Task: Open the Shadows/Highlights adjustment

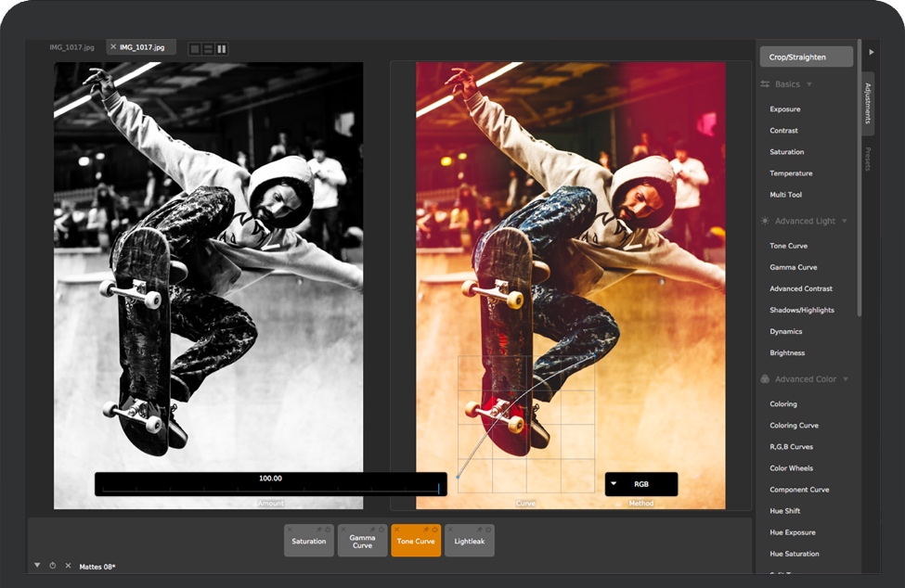Action: tap(801, 310)
